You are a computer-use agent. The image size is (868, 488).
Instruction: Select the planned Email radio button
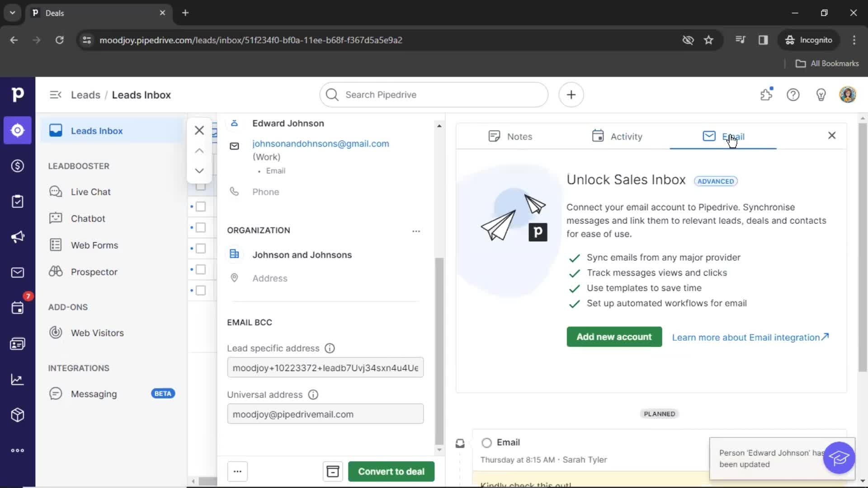tap(486, 441)
